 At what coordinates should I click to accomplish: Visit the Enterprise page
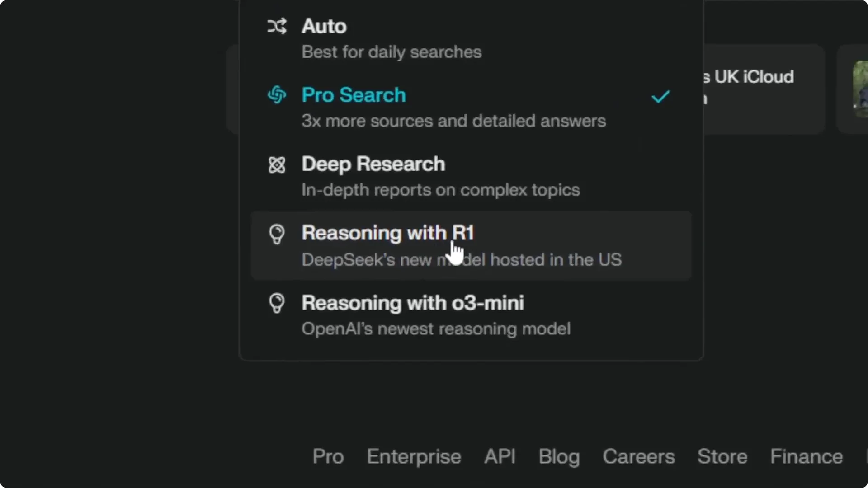pos(414,457)
